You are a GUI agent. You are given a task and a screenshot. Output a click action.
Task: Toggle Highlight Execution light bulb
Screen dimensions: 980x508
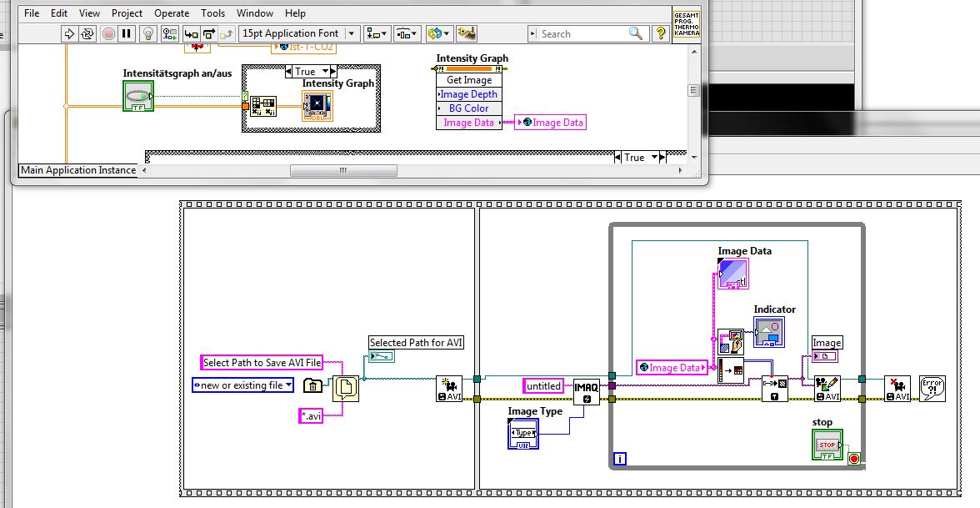tap(148, 33)
